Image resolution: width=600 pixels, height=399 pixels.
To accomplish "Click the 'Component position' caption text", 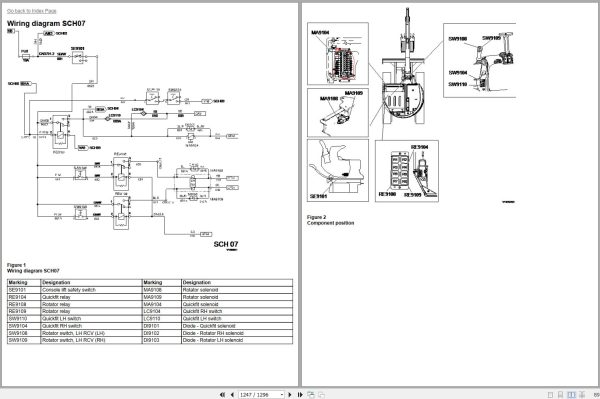I will (331, 223).
